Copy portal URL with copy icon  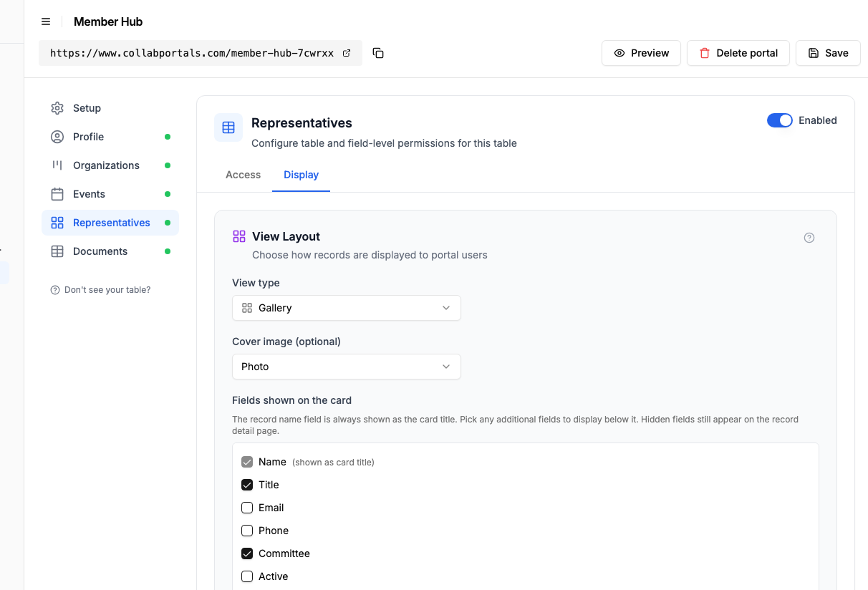tap(378, 53)
